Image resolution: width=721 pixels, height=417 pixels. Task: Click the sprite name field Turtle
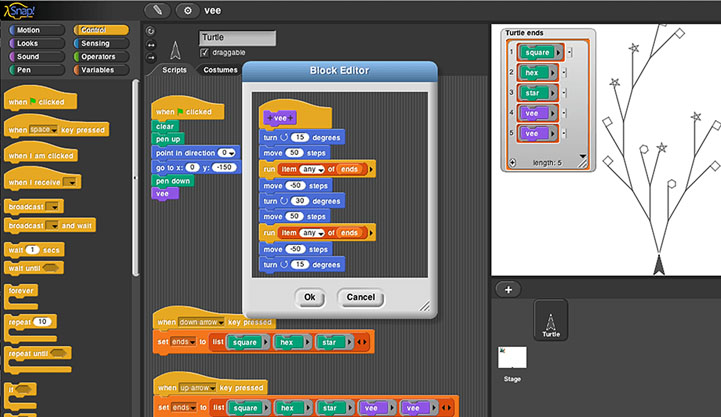237,38
